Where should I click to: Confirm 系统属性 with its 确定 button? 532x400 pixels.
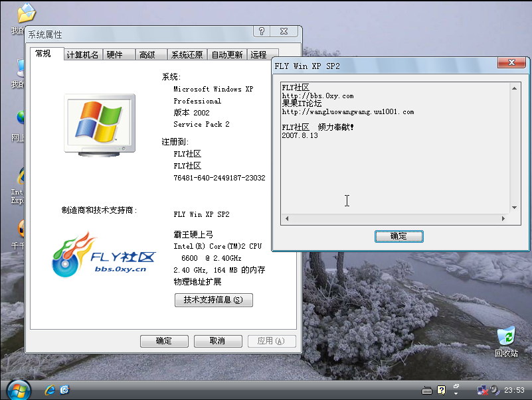coord(164,341)
